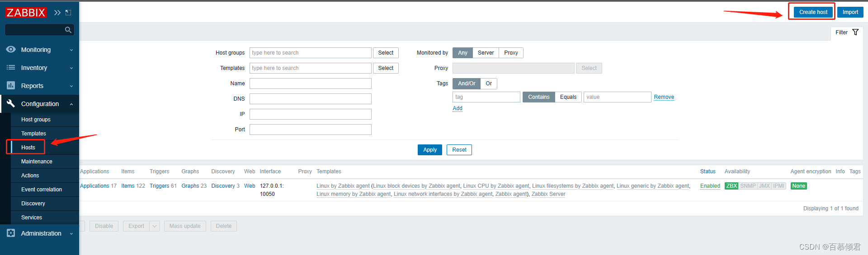Click the SNMP availability indicator

[x=748, y=186]
